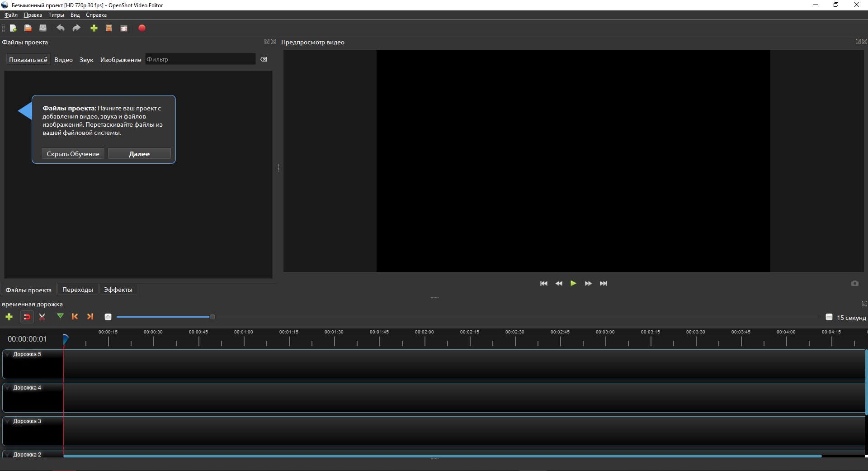This screenshot has width=868, height=471.
Task: Jump to the start of the preview
Action: (544, 284)
